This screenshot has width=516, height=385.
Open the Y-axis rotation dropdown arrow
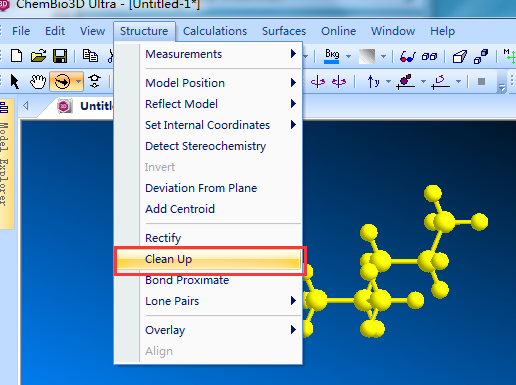click(x=388, y=81)
